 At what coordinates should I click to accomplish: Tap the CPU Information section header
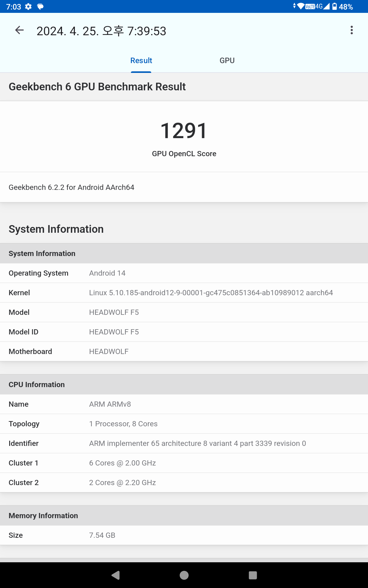click(x=184, y=385)
